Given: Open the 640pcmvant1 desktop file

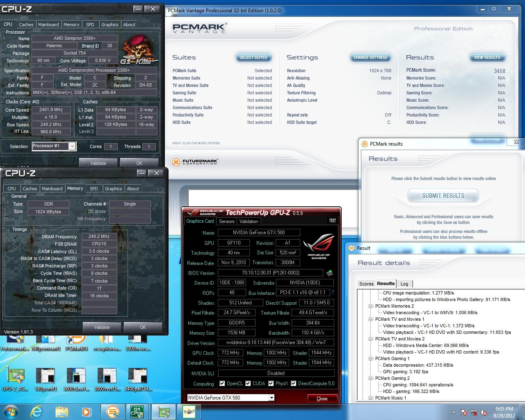Looking at the screenshot, I should (46, 344).
